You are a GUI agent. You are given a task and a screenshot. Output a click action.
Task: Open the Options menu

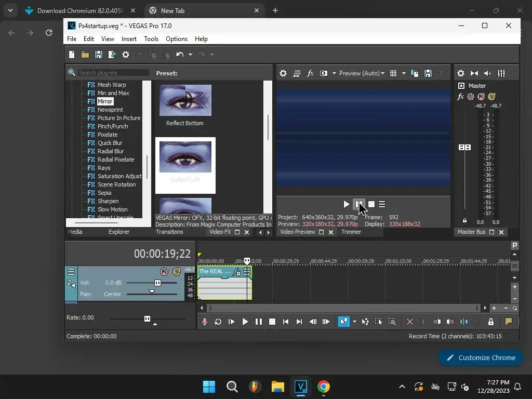click(x=177, y=39)
